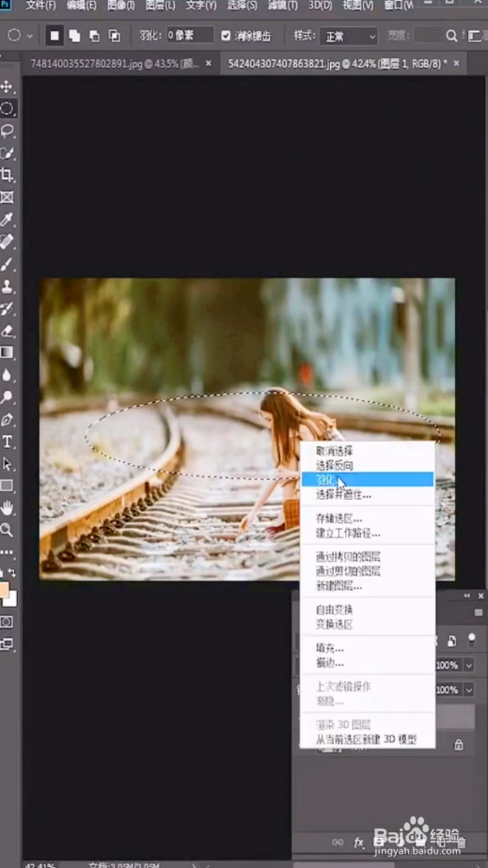Open the 图层(L) menu
Screen dimensions: 488x868
pyautogui.click(x=160, y=6)
